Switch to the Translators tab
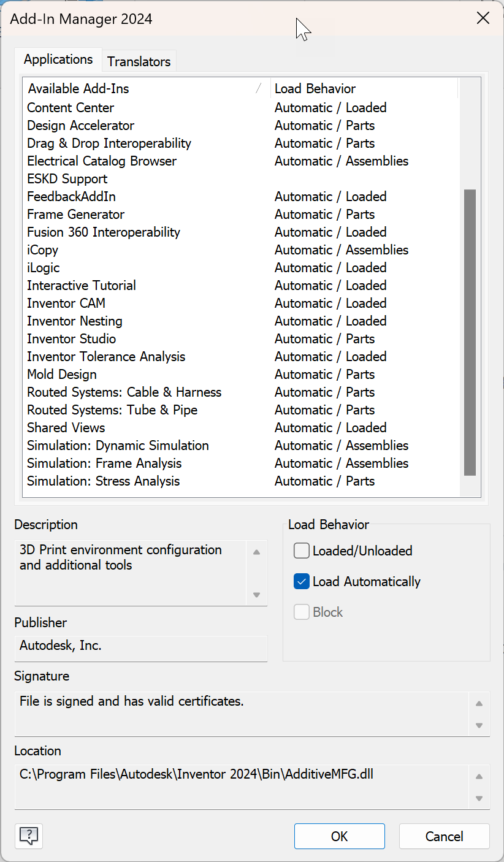504x862 pixels. click(x=139, y=61)
